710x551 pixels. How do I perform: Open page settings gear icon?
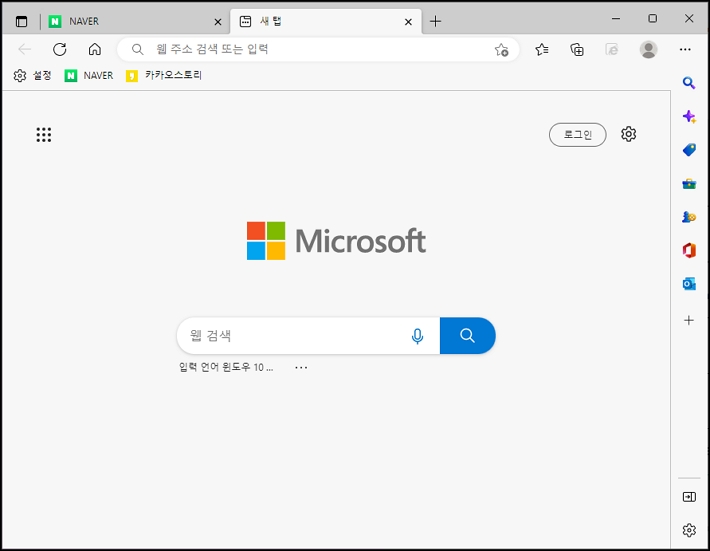(x=628, y=134)
